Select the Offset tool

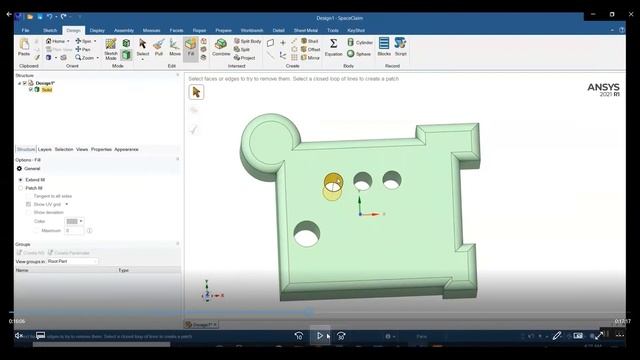(310, 49)
